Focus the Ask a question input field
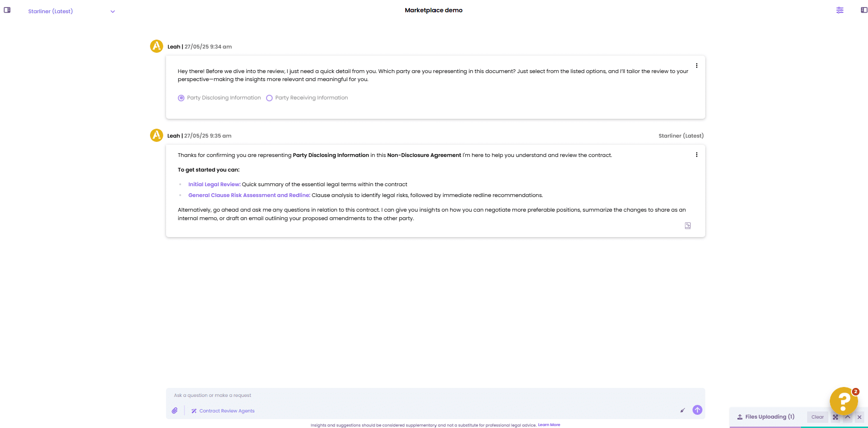 pos(435,395)
